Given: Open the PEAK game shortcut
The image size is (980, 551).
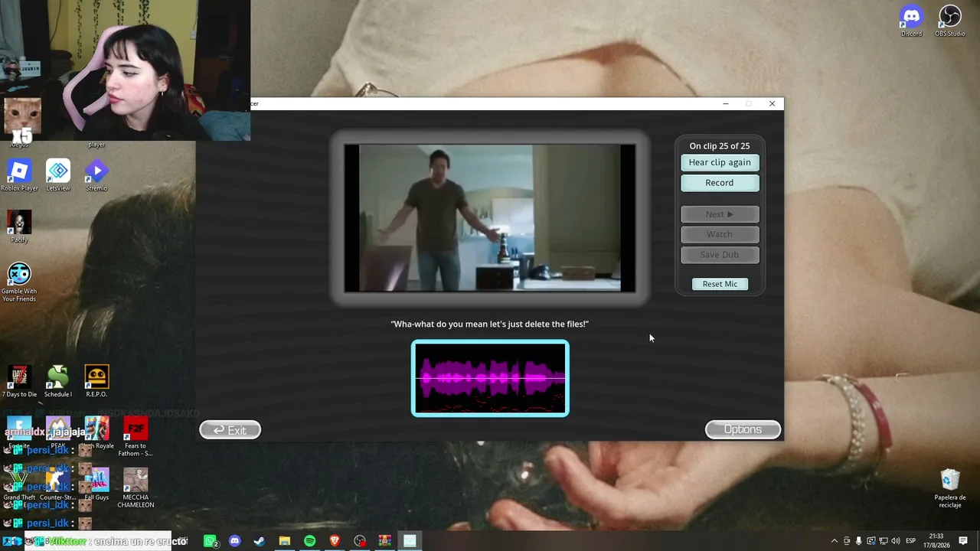Looking at the screenshot, I should click(58, 433).
